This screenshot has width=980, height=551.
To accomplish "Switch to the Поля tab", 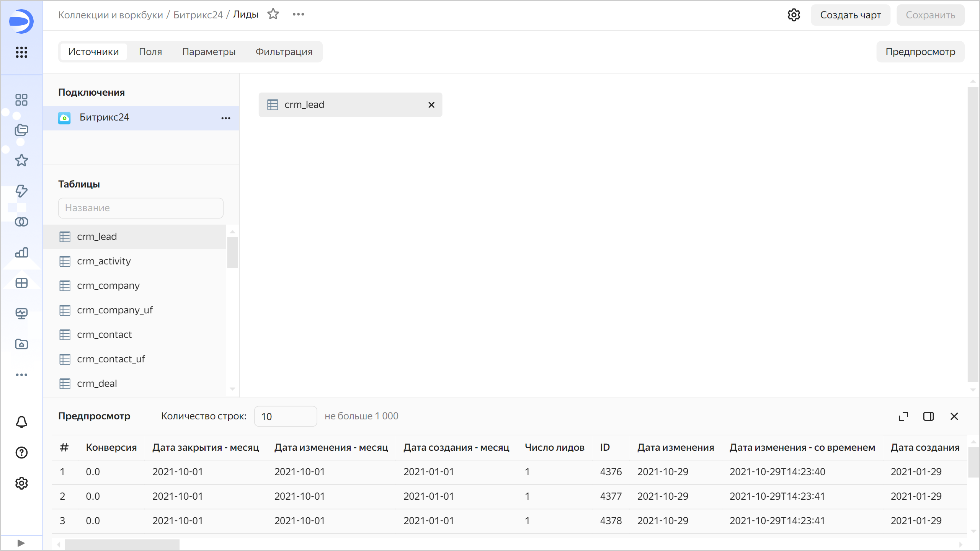I will coord(150,51).
